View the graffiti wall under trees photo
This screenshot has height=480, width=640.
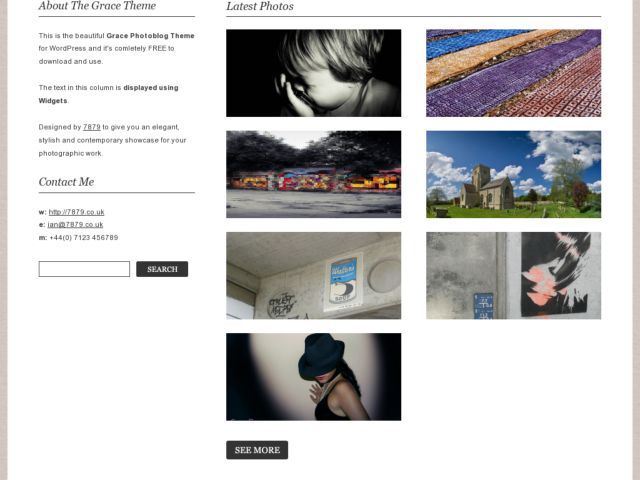pyautogui.click(x=313, y=174)
